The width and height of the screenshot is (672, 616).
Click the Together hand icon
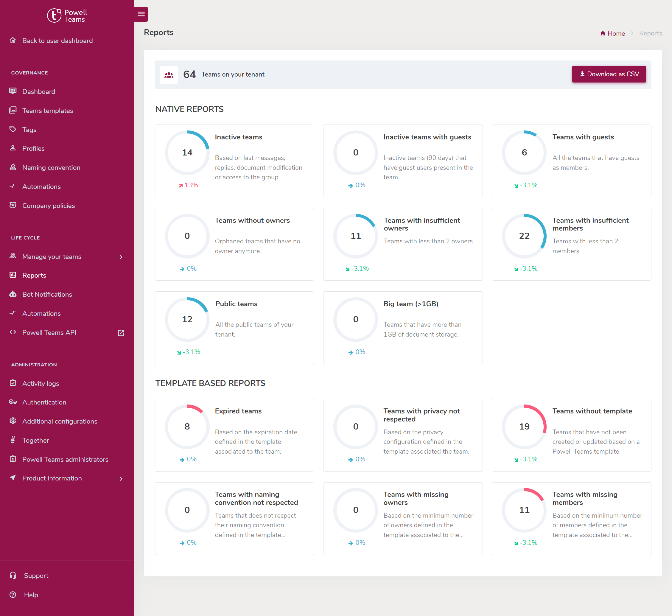pos(13,440)
